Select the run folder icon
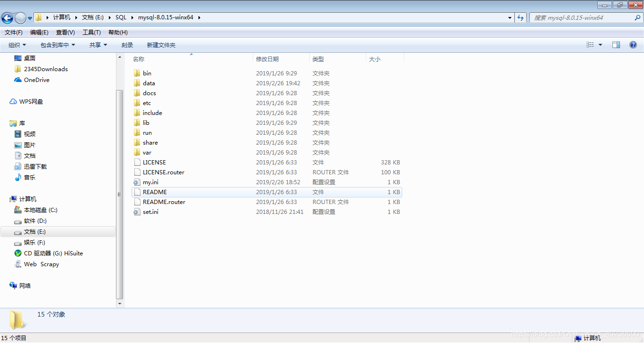 pyautogui.click(x=137, y=132)
